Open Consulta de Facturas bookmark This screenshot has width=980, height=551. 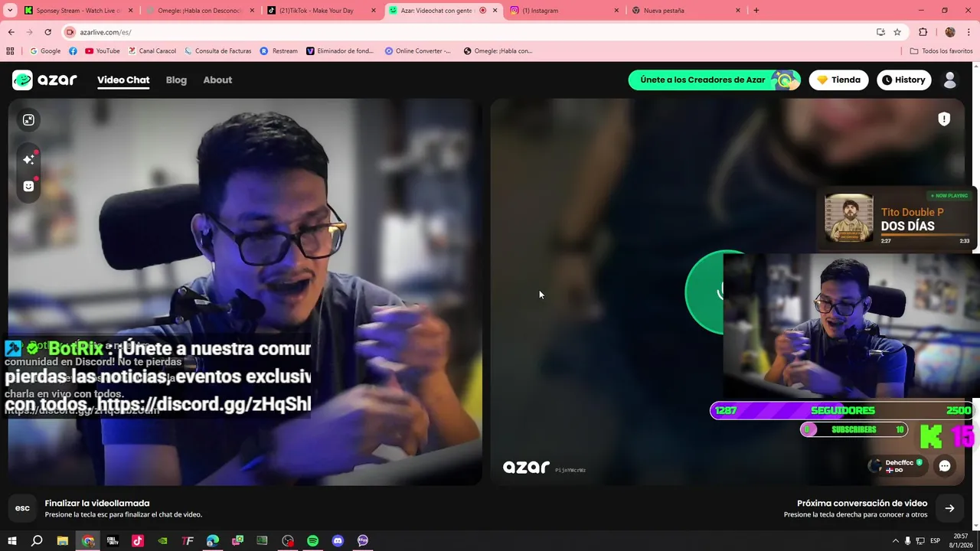(x=217, y=51)
